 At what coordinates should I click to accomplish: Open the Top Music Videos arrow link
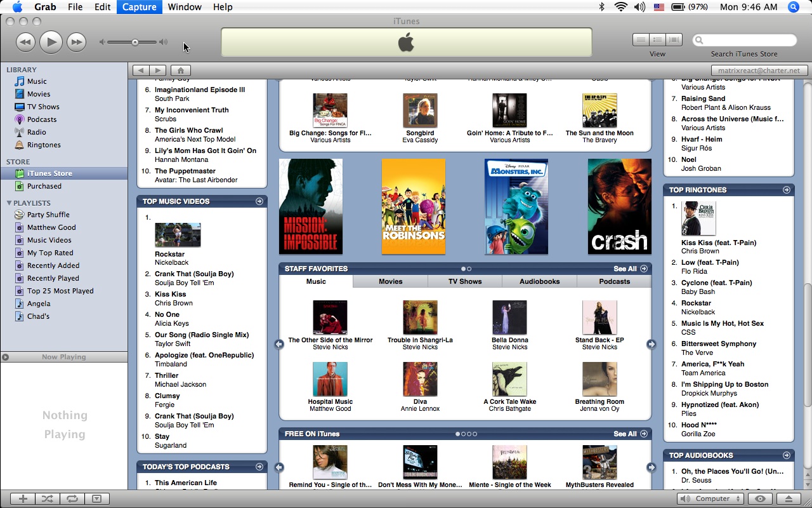pos(259,201)
